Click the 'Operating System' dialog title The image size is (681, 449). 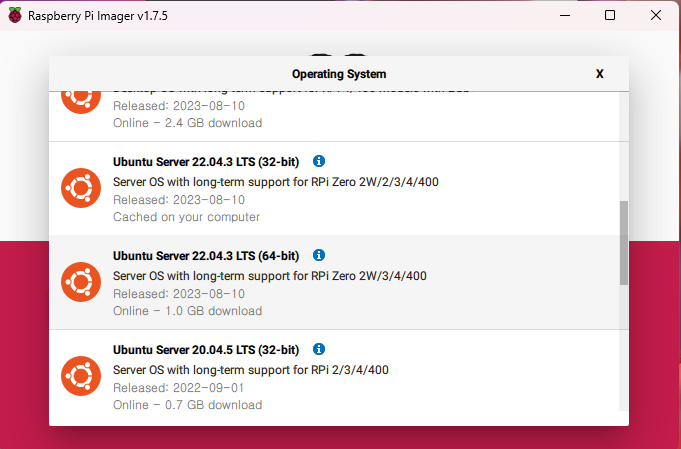(339, 74)
